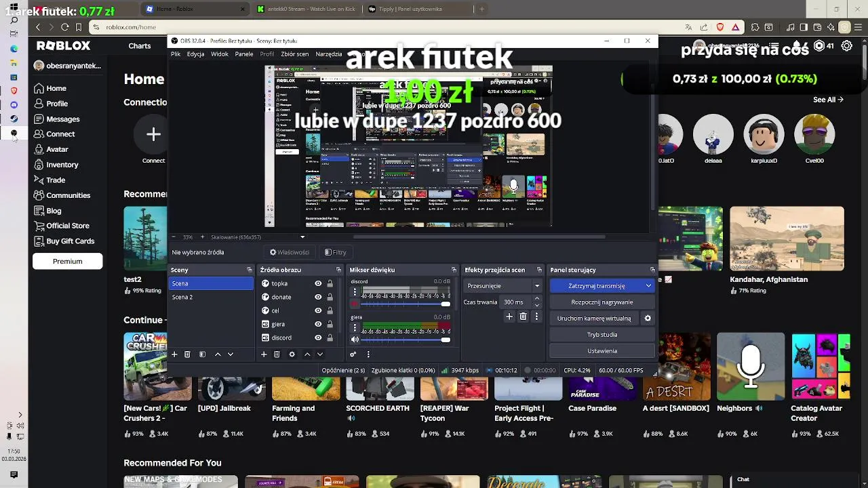Viewport: 868px width, 488px height.
Task: Unmute the discord audio track
Action: [x=355, y=304]
